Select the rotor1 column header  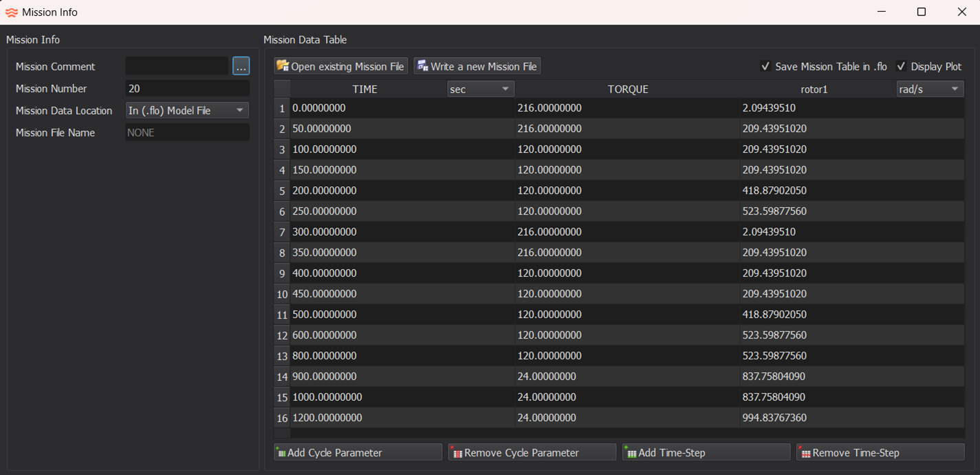[x=814, y=89]
